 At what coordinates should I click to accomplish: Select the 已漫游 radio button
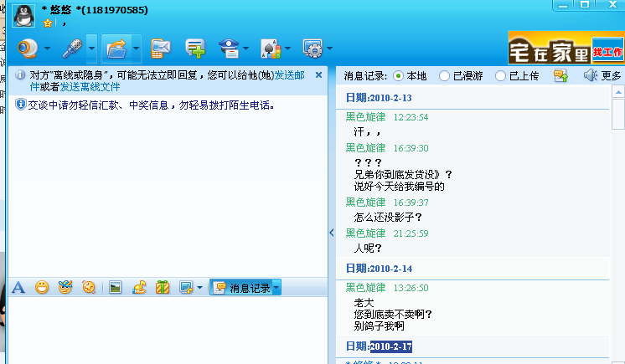444,75
